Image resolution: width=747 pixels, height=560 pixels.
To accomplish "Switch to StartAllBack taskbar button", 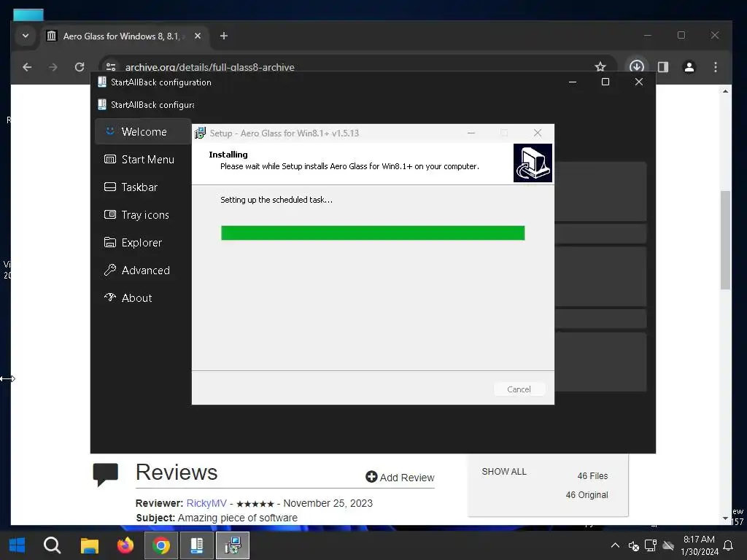I will (197, 545).
